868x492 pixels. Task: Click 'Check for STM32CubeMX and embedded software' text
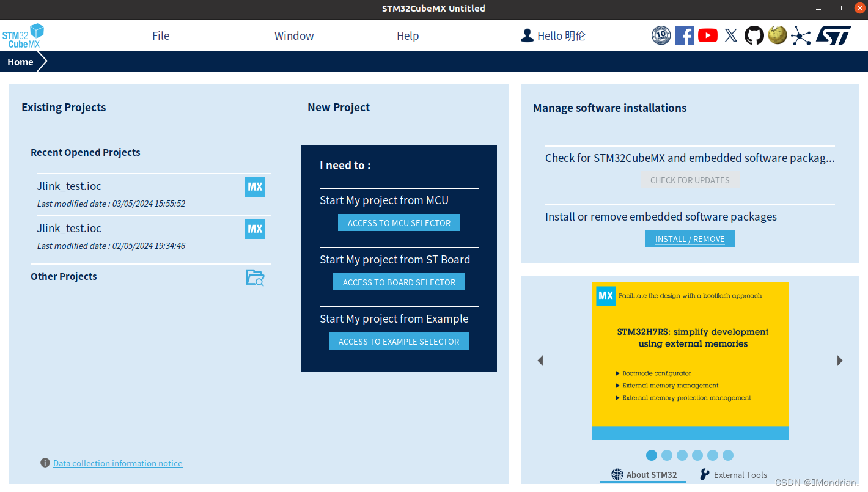click(x=690, y=158)
